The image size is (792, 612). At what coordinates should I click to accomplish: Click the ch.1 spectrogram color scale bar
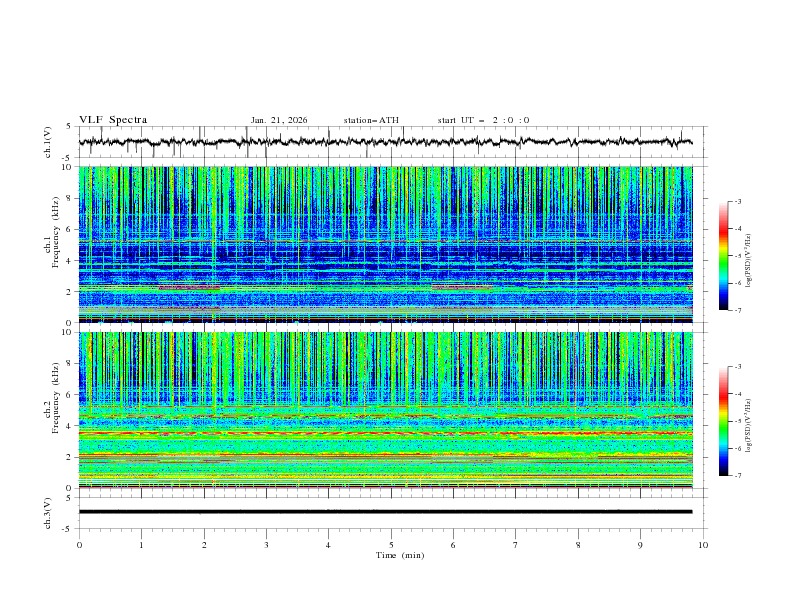[x=723, y=256]
